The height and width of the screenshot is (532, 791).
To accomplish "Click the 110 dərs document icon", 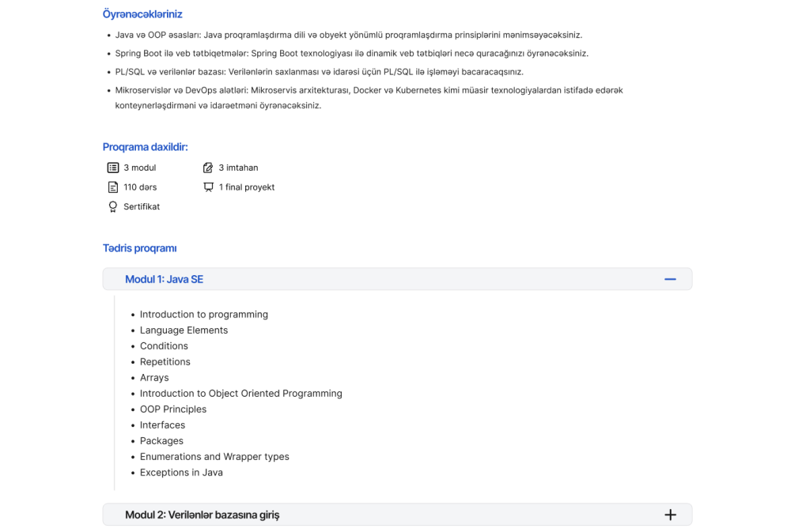I will point(112,187).
